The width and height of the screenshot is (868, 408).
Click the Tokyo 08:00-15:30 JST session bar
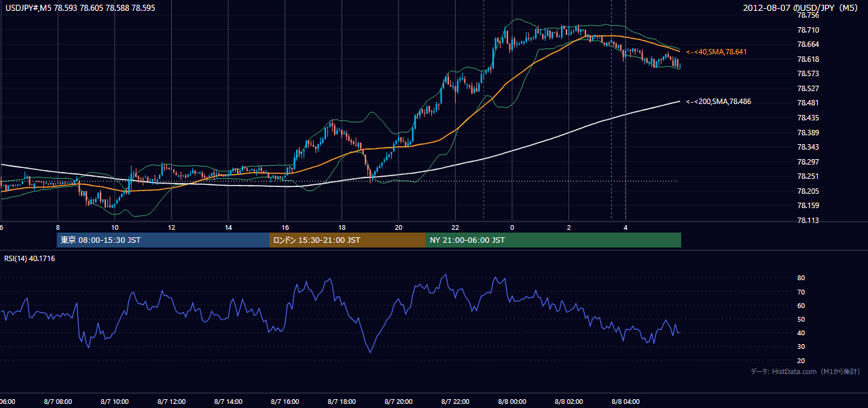[x=163, y=240]
